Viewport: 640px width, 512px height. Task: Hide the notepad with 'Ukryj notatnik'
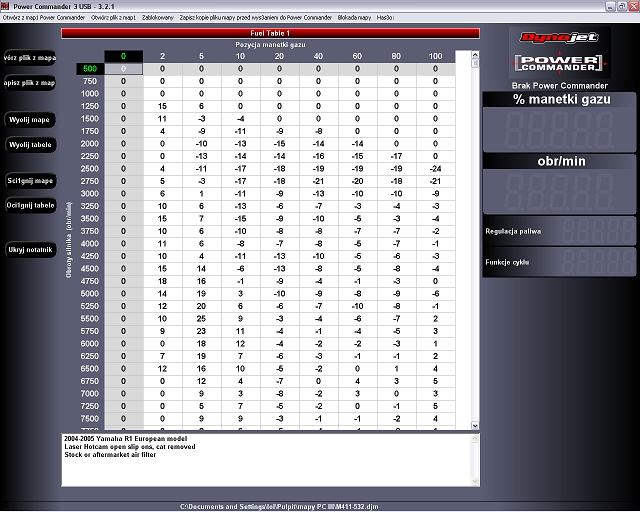click(30, 248)
